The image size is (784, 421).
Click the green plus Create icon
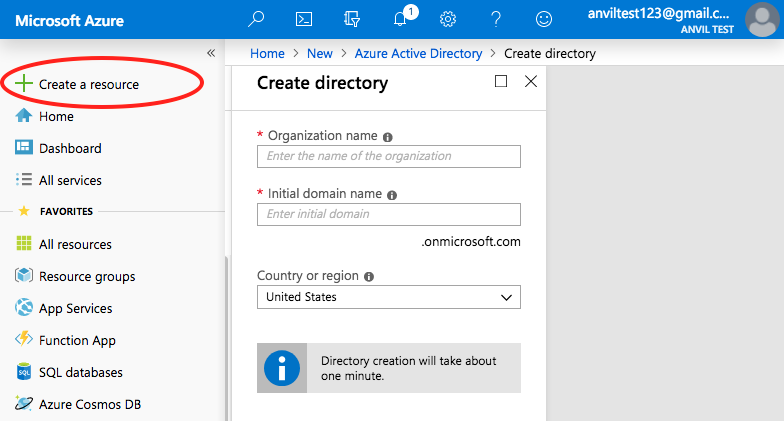[x=24, y=84]
